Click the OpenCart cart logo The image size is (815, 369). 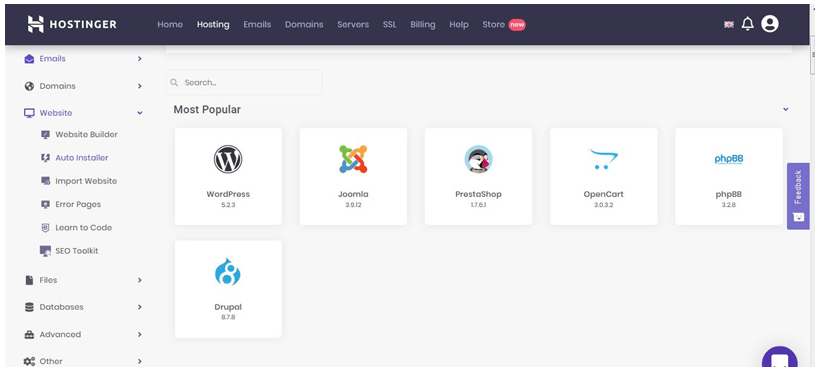tap(603, 159)
